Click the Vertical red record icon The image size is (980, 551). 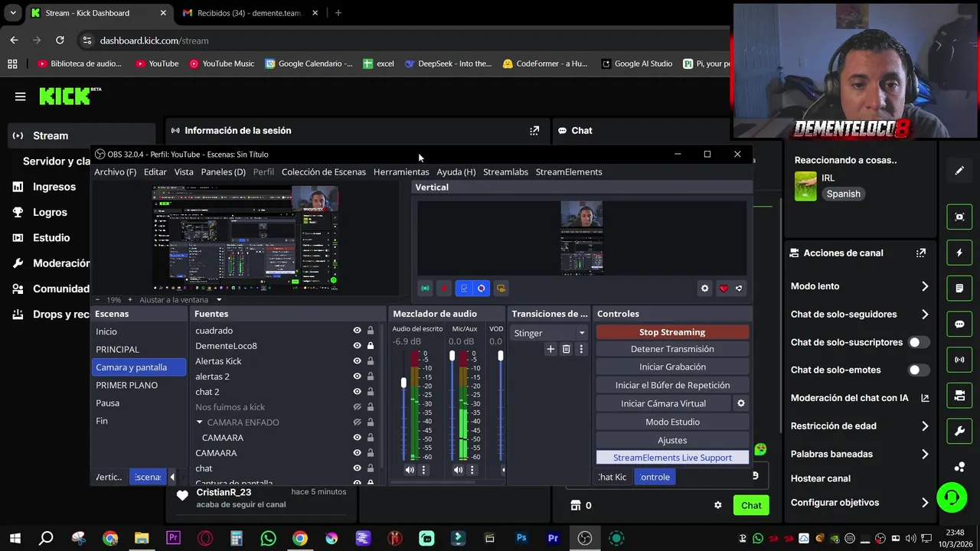click(444, 289)
